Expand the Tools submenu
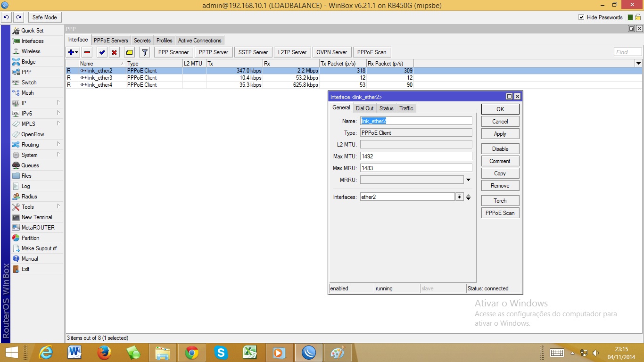644x362 pixels. (59, 206)
